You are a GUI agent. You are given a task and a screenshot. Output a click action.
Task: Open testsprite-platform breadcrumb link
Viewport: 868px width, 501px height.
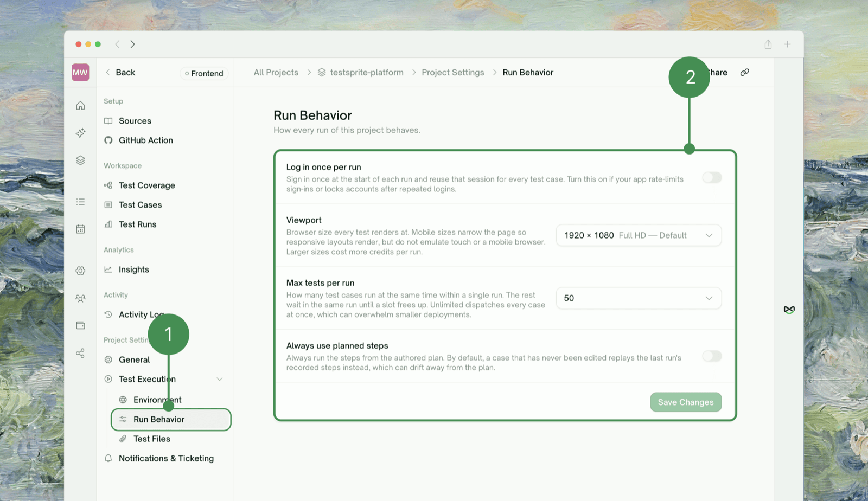pyautogui.click(x=367, y=72)
